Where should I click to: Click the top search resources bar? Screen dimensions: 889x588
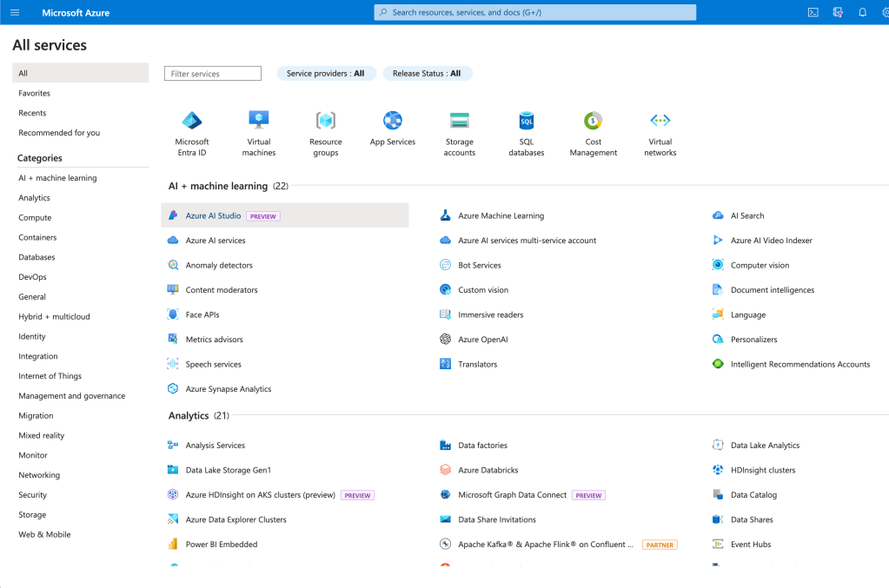[x=535, y=12]
